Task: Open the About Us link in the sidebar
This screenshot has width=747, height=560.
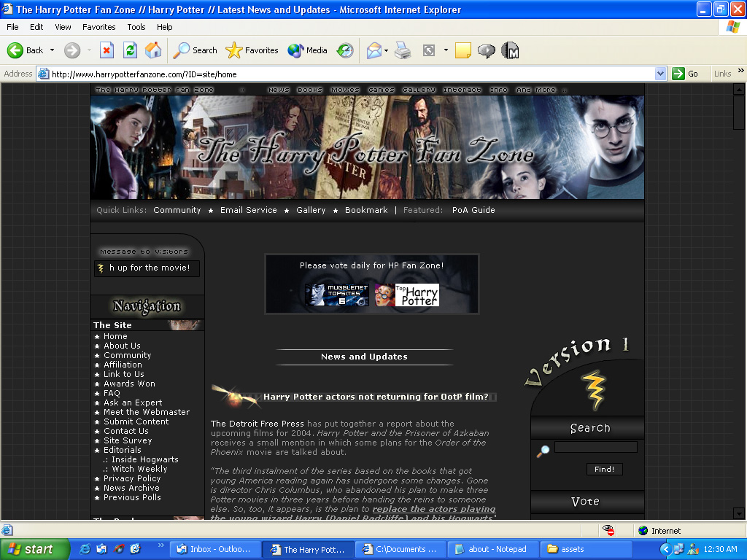Action: click(x=122, y=345)
